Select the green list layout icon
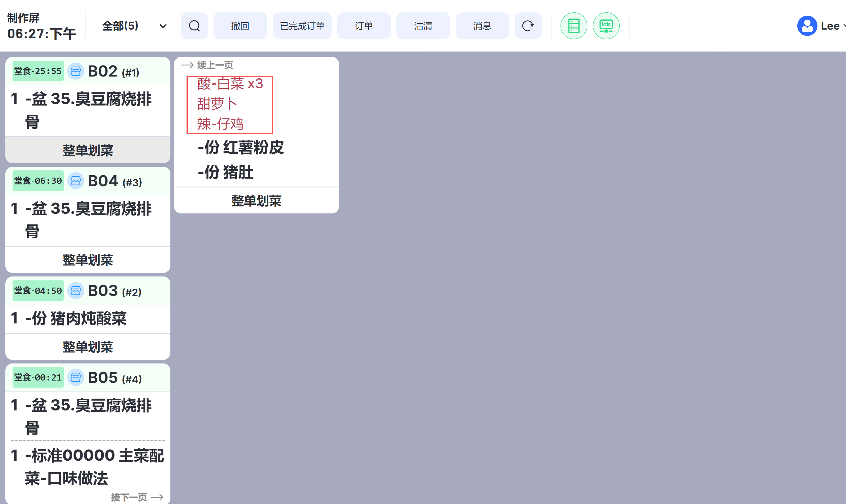The image size is (846, 504). point(574,26)
